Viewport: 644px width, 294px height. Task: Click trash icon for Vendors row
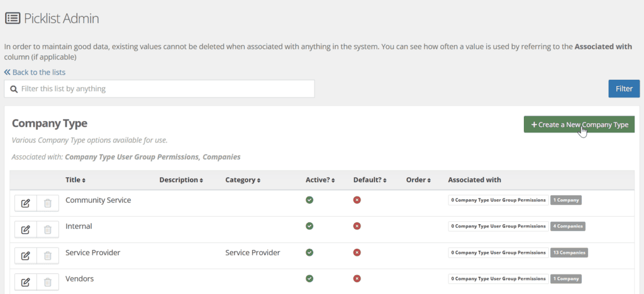pos(48,282)
